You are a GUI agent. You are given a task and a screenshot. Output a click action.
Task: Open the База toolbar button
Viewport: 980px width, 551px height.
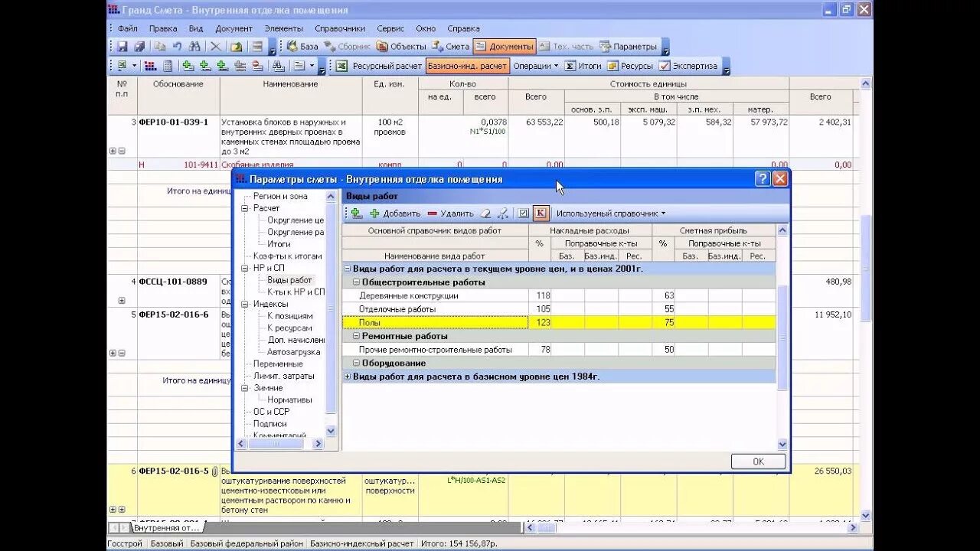(x=302, y=47)
